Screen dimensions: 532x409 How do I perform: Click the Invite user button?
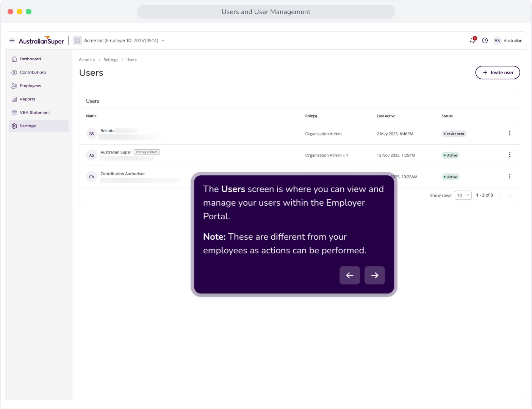pyautogui.click(x=498, y=73)
